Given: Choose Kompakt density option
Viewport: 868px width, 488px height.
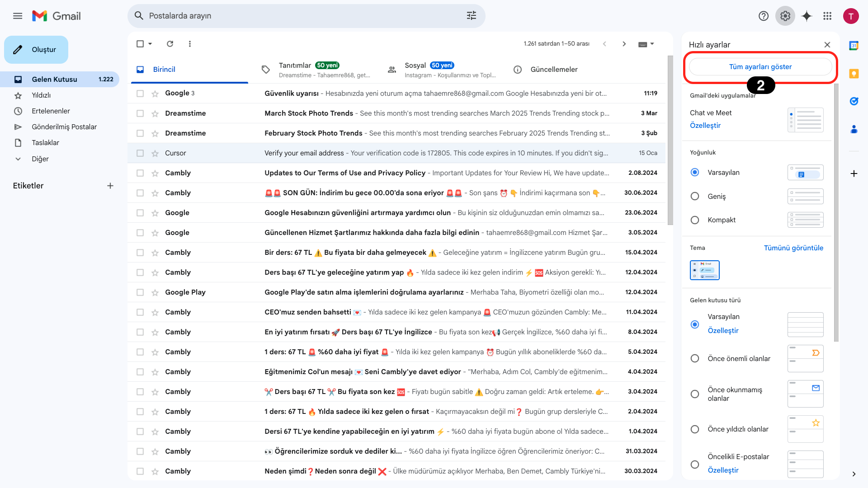Looking at the screenshot, I should tap(695, 220).
